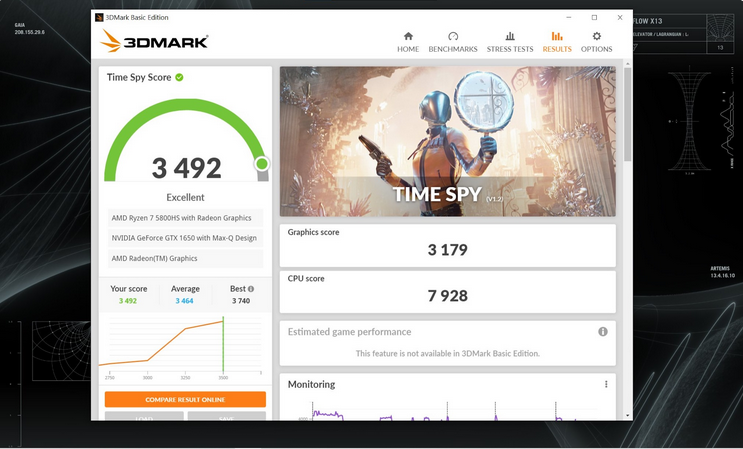The image size is (743, 449).
Task: Open the Home tab
Action: click(x=408, y=42)
